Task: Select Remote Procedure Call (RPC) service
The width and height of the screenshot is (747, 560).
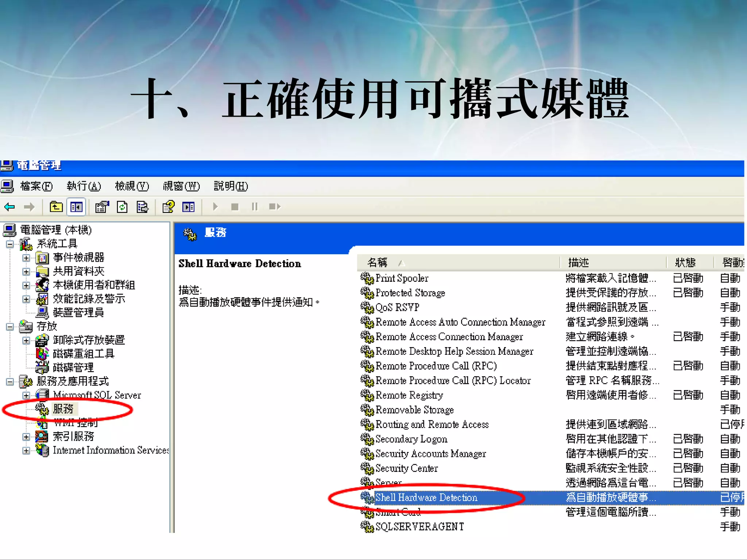Action: 436,366
